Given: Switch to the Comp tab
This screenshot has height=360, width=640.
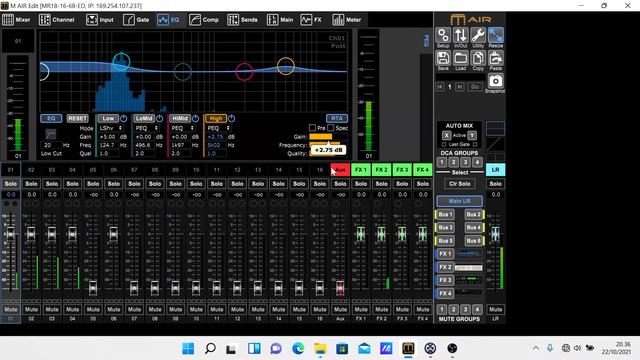Looking at the screenshot, I should [x=204, y=20].
